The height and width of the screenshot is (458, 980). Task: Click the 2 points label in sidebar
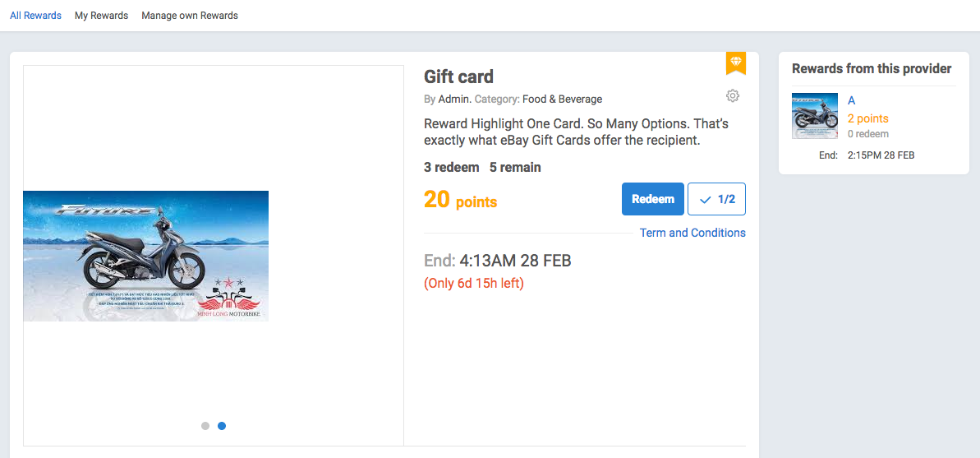point(868,118)
